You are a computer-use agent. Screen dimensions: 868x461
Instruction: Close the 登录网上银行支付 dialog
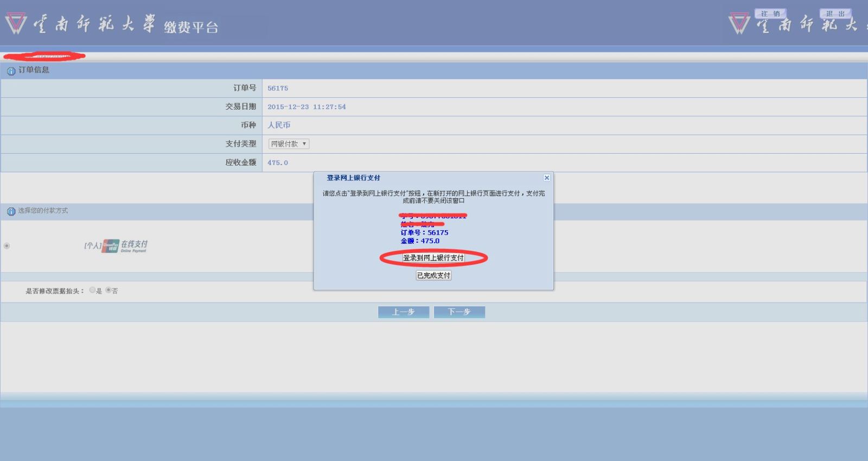[547, 178]
